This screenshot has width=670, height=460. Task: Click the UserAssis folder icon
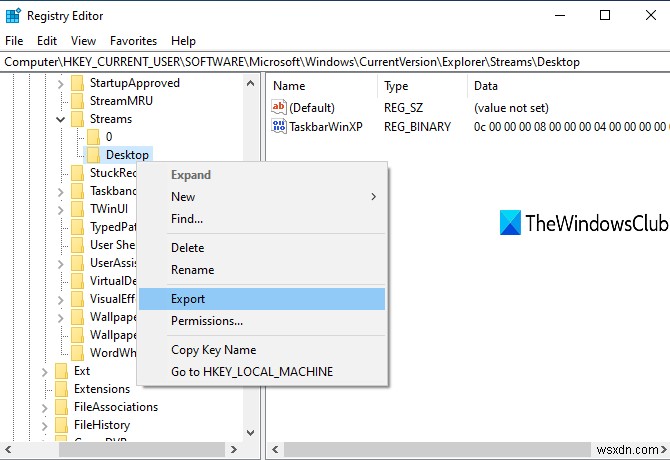[77, 263]
